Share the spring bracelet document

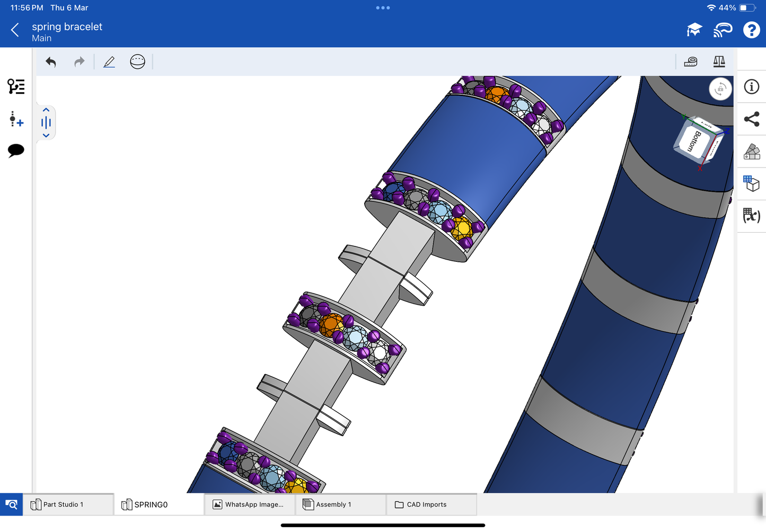point(751,119)
